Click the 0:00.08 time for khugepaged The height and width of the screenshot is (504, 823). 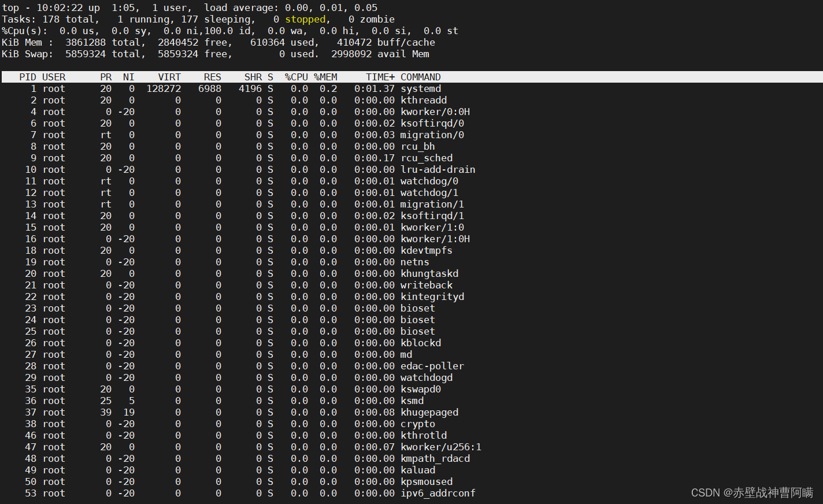coord(375,412)
